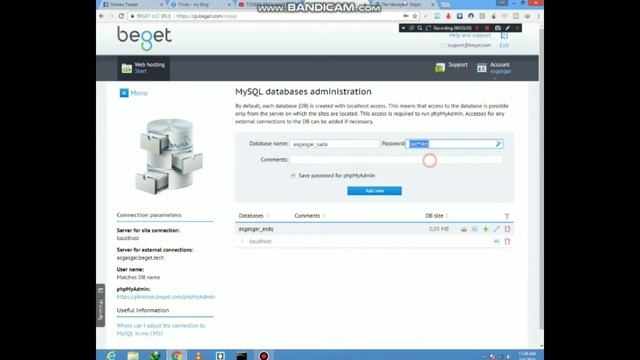Screen dimensions: 640x360
Task: Delete the asgargar_asdq database
Action: coord(507,229)
